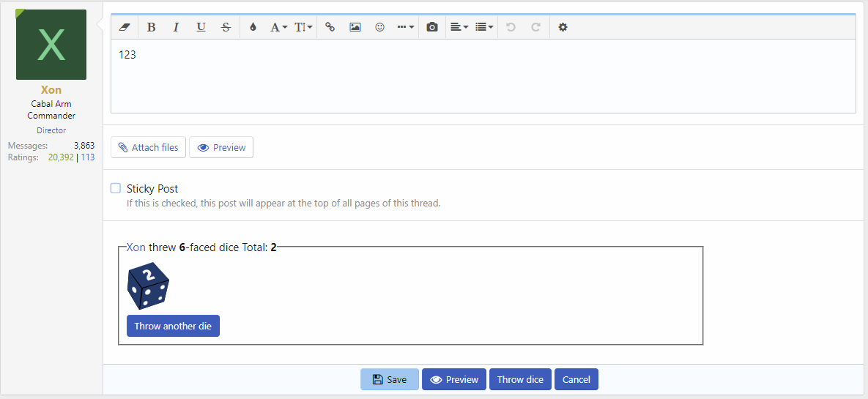868x399 pixels.
Task: Open the text color picker
Action: point(253,27)
